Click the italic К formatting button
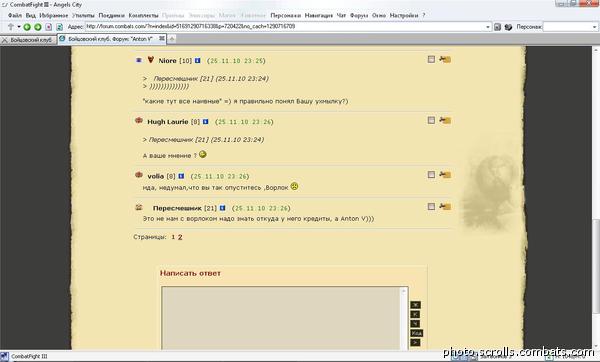Image resolution: width=600 pixels, height=362 pixels. click(415, 314)
